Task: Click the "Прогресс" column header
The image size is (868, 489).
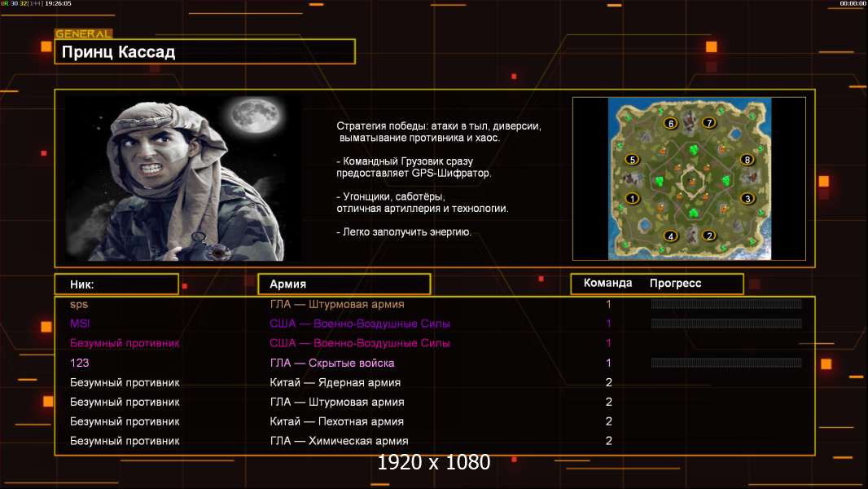Action: (675, 284)
